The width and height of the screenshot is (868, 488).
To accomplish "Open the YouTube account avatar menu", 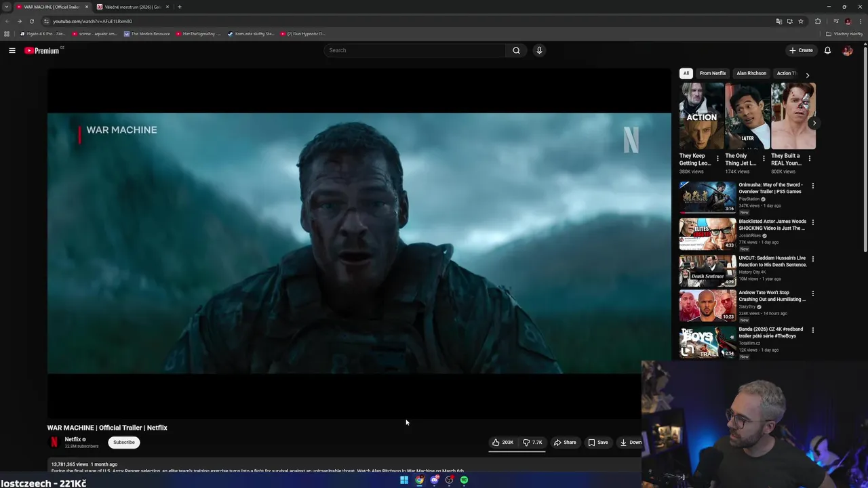I will click(x=847, y=50).
